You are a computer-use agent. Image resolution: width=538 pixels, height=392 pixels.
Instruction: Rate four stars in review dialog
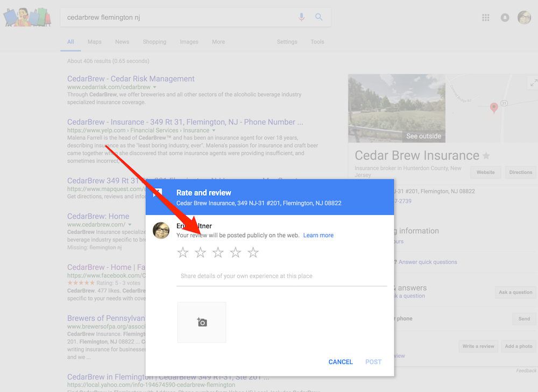236,252
